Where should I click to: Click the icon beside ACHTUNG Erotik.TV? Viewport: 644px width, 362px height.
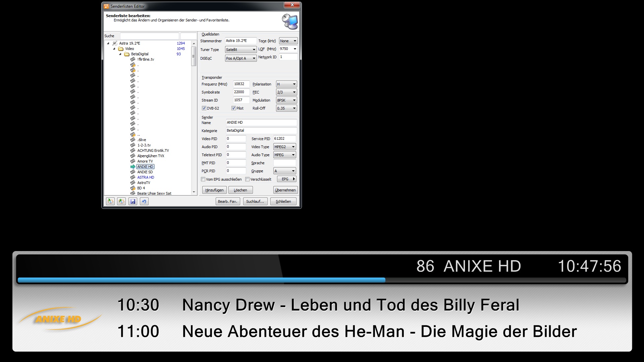[133, 150]
